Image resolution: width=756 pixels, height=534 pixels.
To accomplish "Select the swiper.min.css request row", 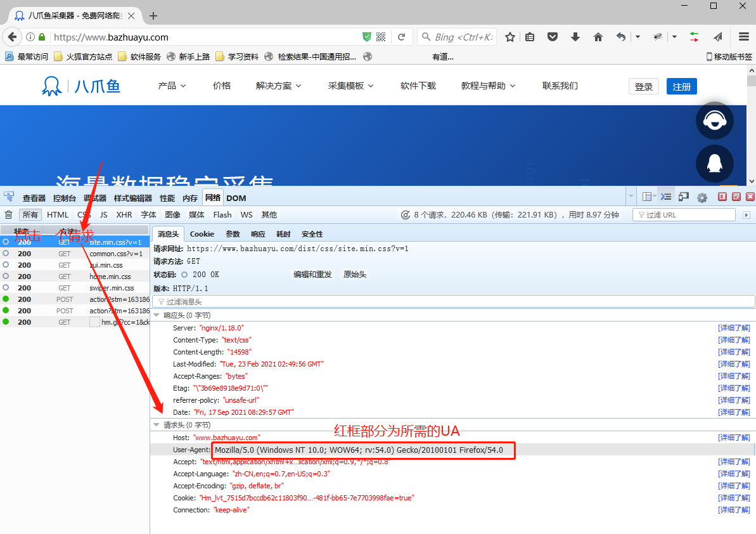I will (x=75, y=288).
